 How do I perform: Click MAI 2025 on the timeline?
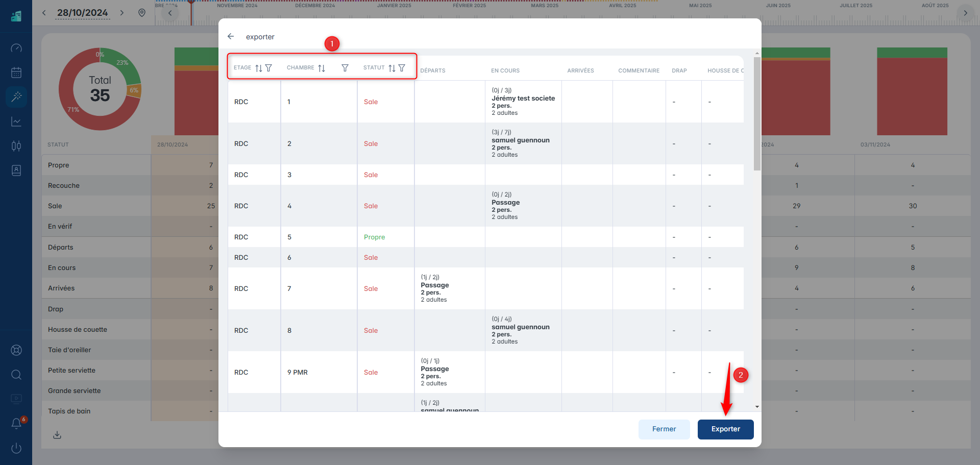(700, 6)
